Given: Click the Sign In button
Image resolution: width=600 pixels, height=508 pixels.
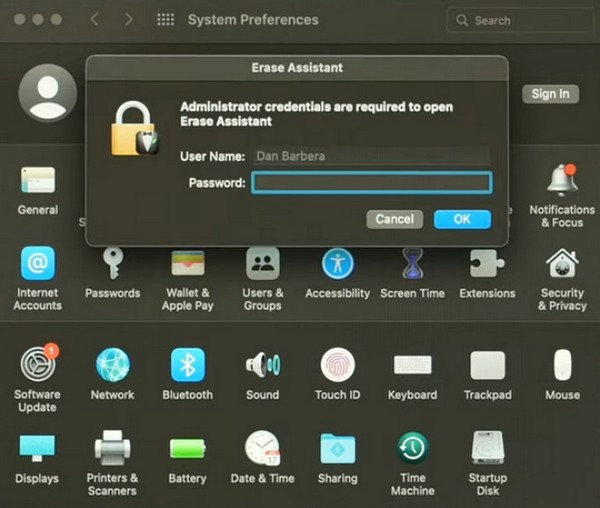Looking at the screenshot, I should coord(550,94).
